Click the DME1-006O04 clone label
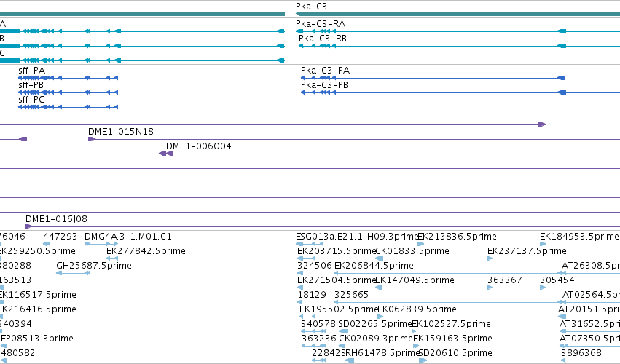The height and width of the screenshot is (364, 620). pos(198,146)
